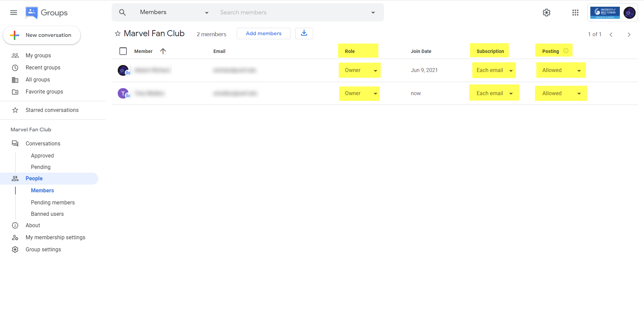Open Recent groups
Viewport: 644px width, 319px height.
43,68
